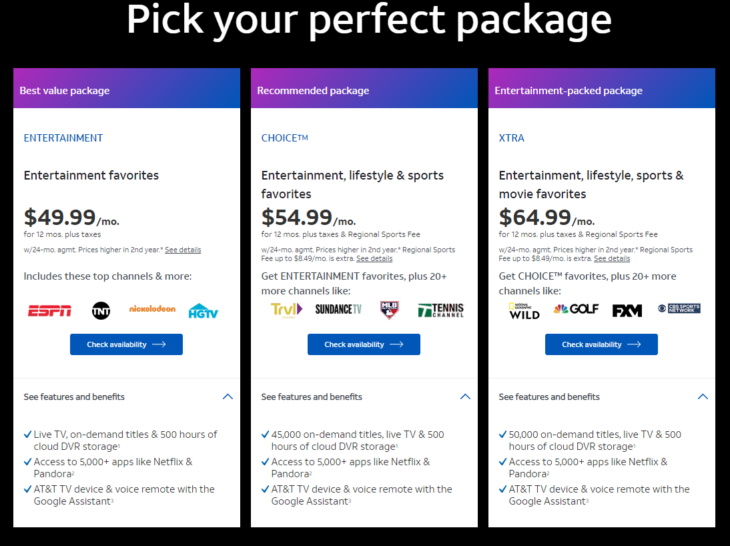
Task: Click the HGTV channel logo
Action: tap(203, 311)
